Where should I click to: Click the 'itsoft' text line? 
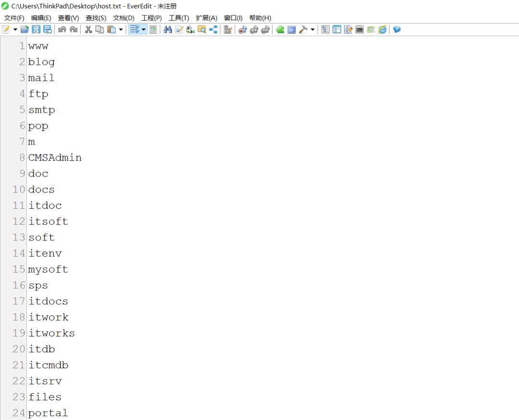pos(49,221)
